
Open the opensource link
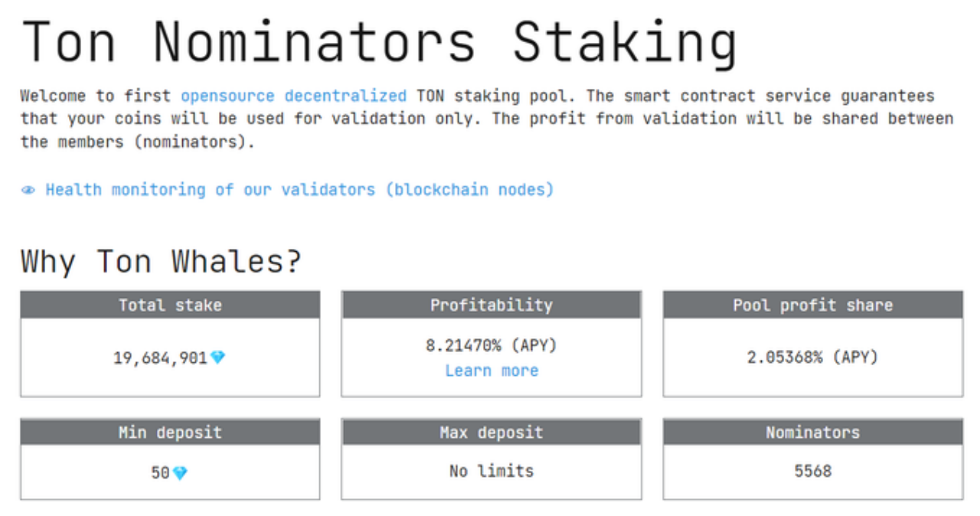pyautogui.click(x=227, y=96)
